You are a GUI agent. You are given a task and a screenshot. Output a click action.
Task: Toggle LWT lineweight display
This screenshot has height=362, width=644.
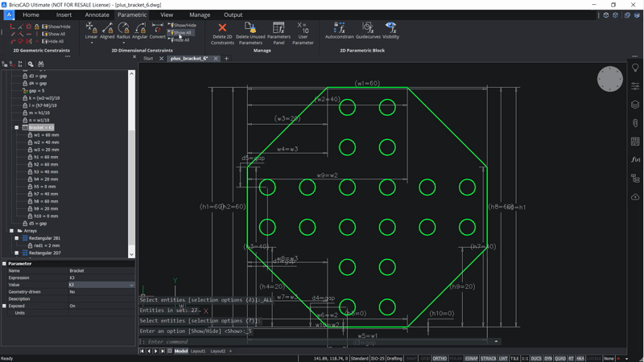click(503, 358)
